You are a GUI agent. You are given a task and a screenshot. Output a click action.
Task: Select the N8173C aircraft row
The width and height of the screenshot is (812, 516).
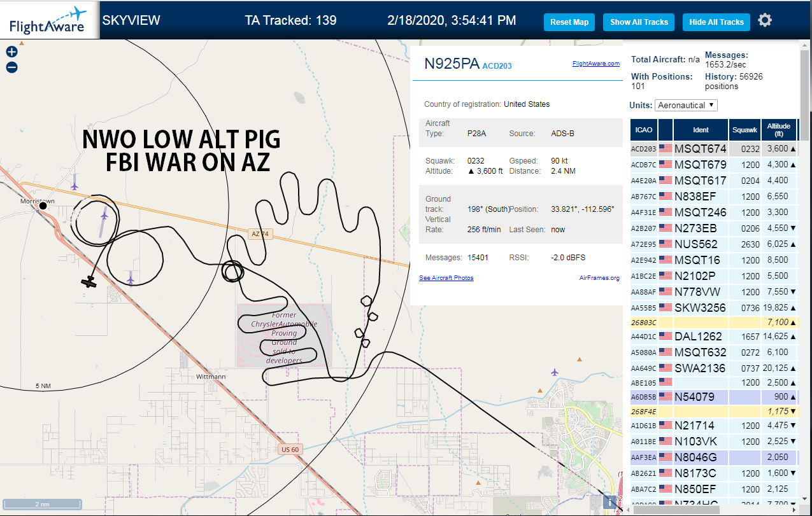714,473
